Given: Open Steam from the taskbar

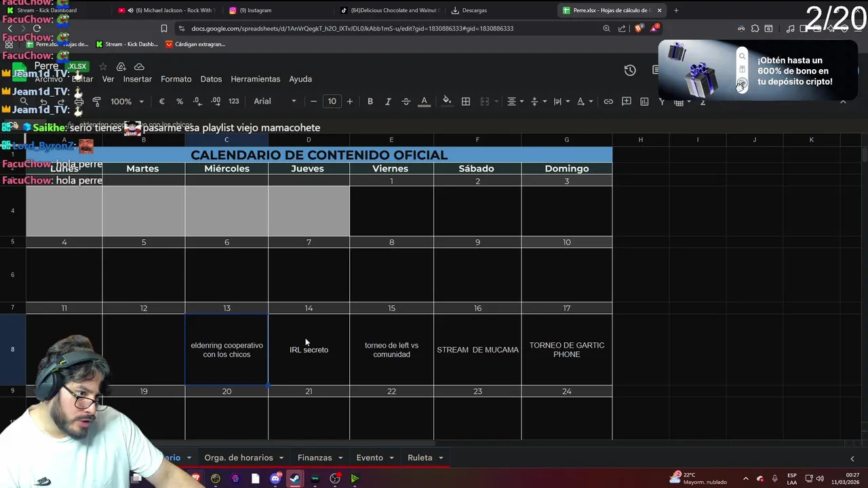Looking at the screenshot, I should 295,479.
